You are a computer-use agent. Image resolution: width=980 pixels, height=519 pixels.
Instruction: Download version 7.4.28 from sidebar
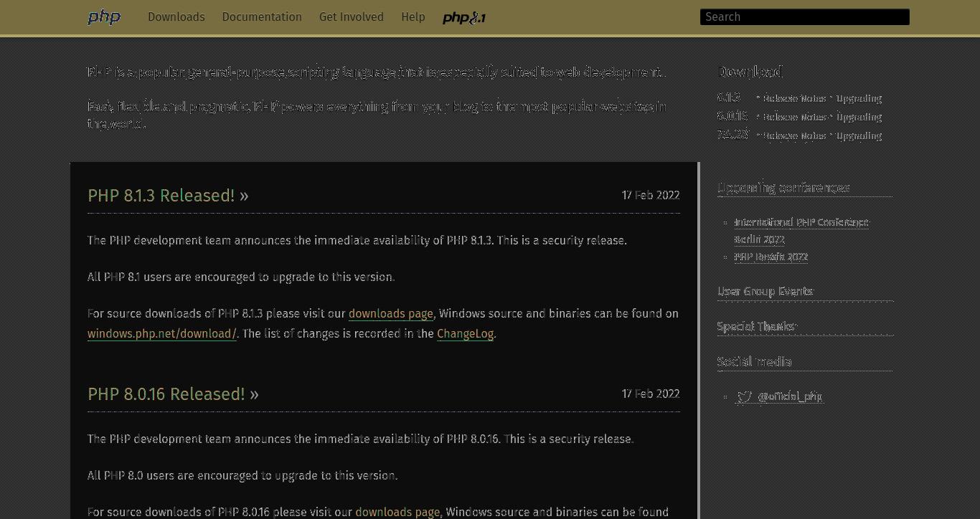coord(732,135)
